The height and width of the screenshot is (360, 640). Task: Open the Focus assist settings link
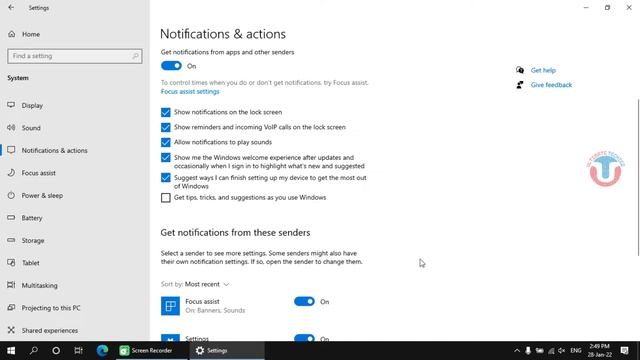(190, 91)
